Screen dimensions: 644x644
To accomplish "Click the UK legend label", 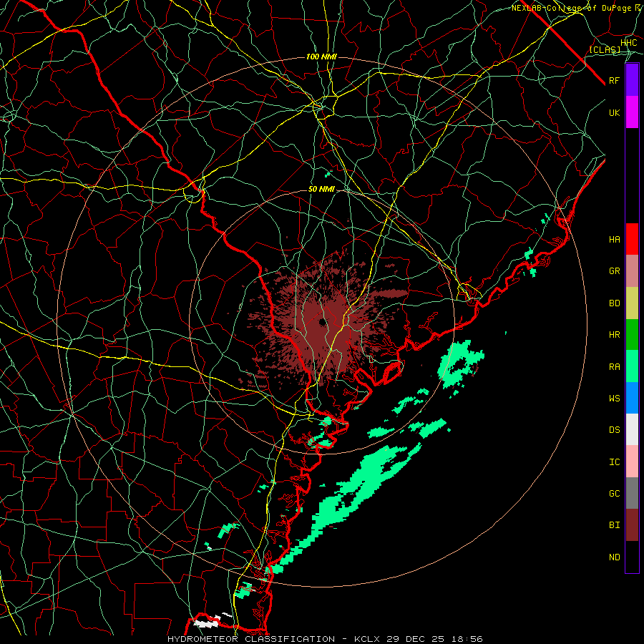I will click(615, 112).
